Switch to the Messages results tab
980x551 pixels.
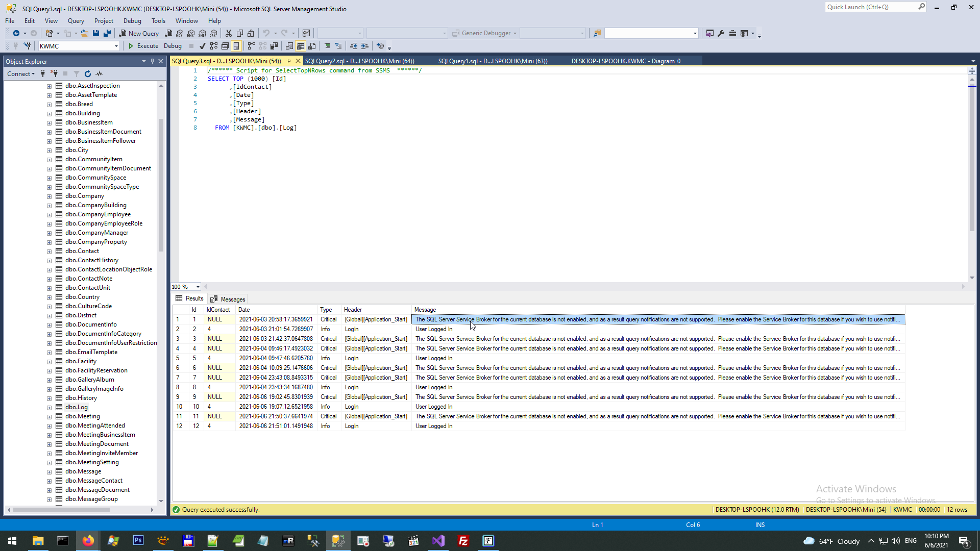[228, 299]
